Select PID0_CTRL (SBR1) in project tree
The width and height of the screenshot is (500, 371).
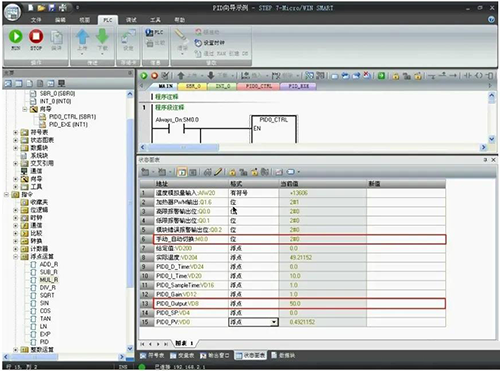pos(72,117)
